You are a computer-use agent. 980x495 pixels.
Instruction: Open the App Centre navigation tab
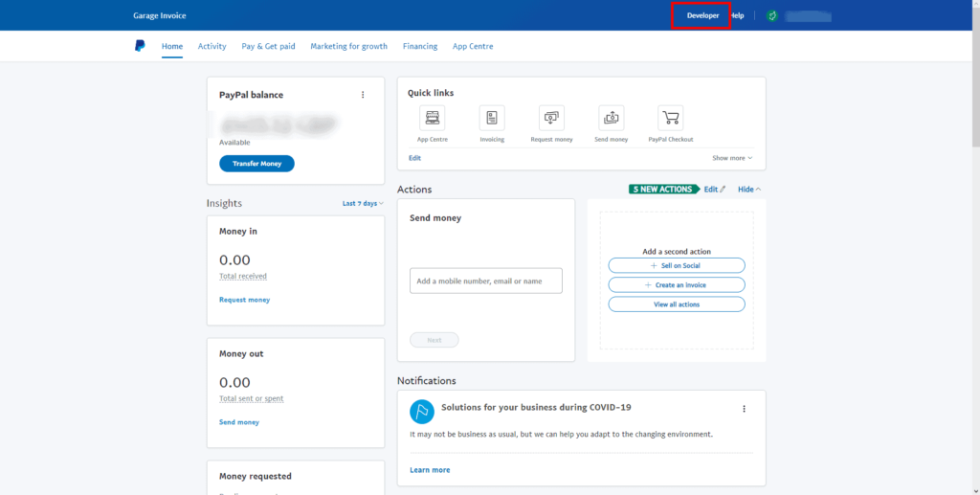[x=473, y=46]
